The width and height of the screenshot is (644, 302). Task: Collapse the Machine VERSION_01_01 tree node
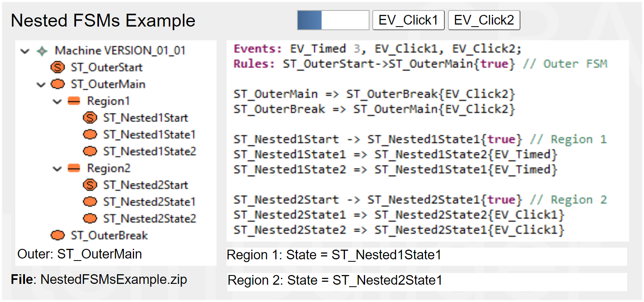(x=25, y=51)
